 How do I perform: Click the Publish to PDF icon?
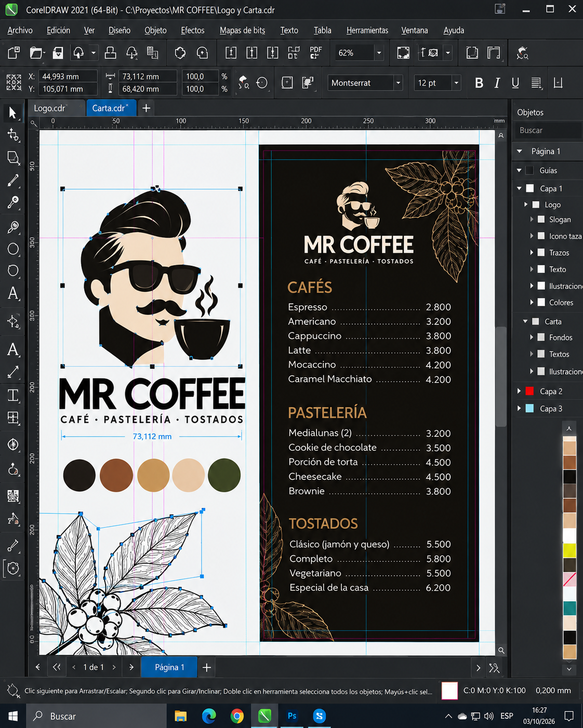tap(315, 53)
